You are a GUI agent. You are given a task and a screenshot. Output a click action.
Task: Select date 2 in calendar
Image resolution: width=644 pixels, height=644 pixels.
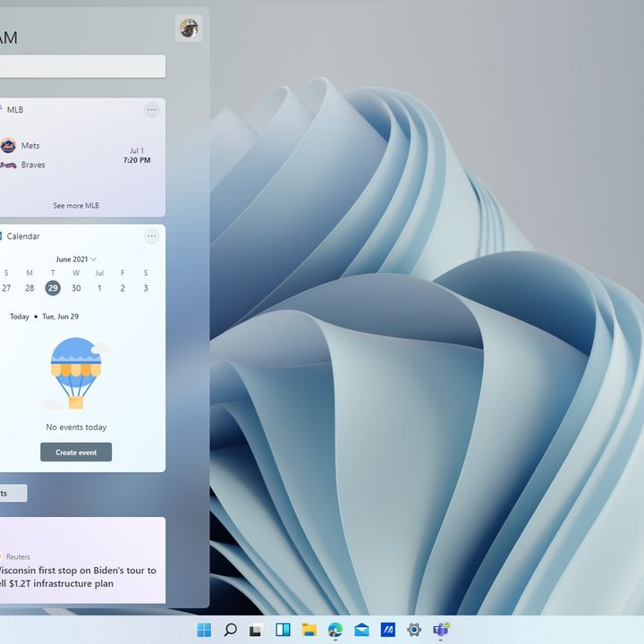tap(123, 288)
